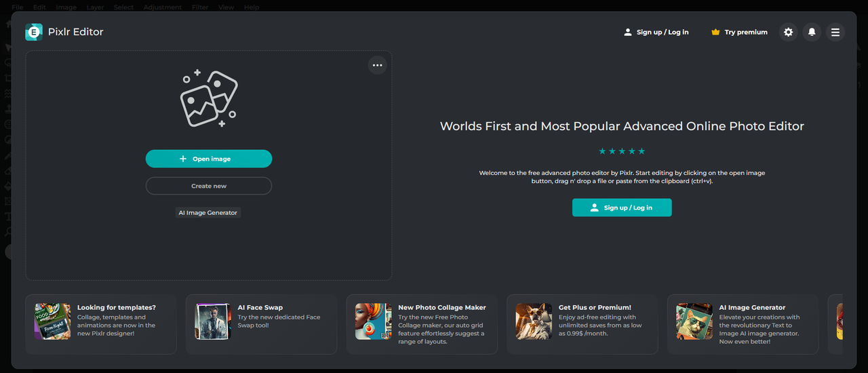
Task: Open the New Photo Collage Maker thumbnail
Action: [x=374, y=321]
